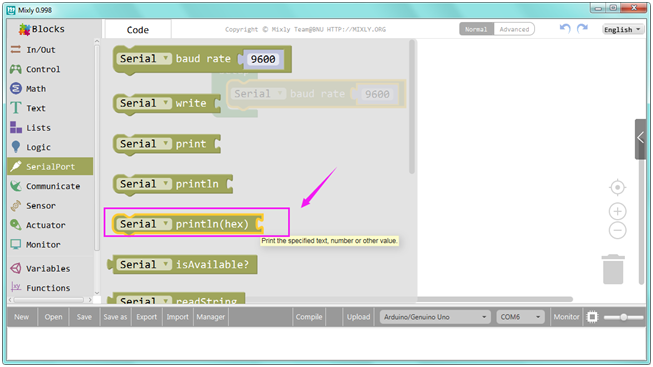This screenshot has width=653, height=367.
Task: Click the Blocks puzzle logo icon
Action: coord(25,29)
